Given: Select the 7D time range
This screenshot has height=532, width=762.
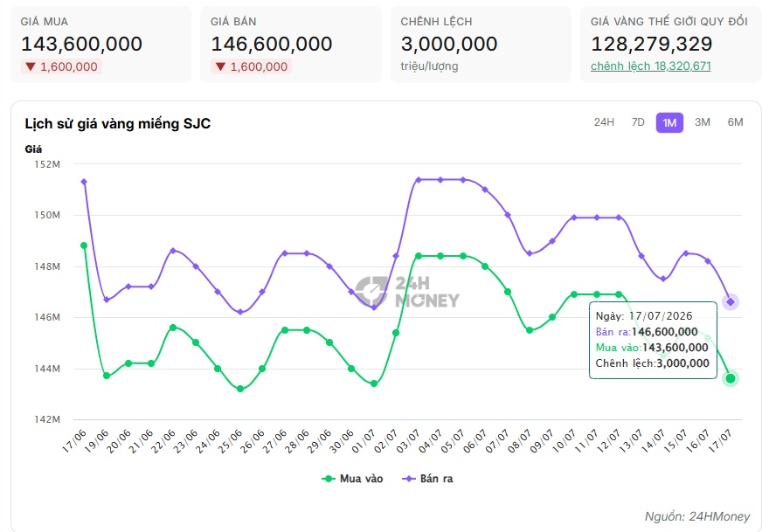Looking at the screenshot, I should pos(638,122).
